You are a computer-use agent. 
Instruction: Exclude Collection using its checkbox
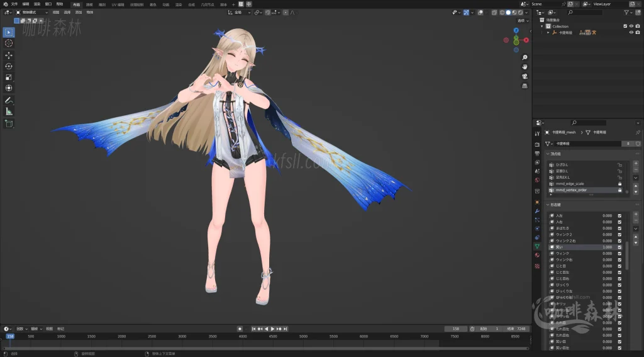pyautogui.click(x=625, y=26)
